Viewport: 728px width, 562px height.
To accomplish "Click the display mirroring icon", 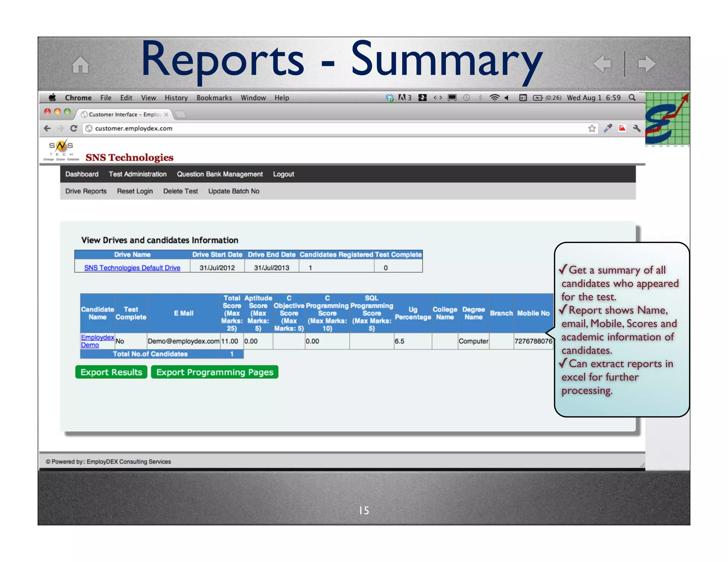I will 452,97.
